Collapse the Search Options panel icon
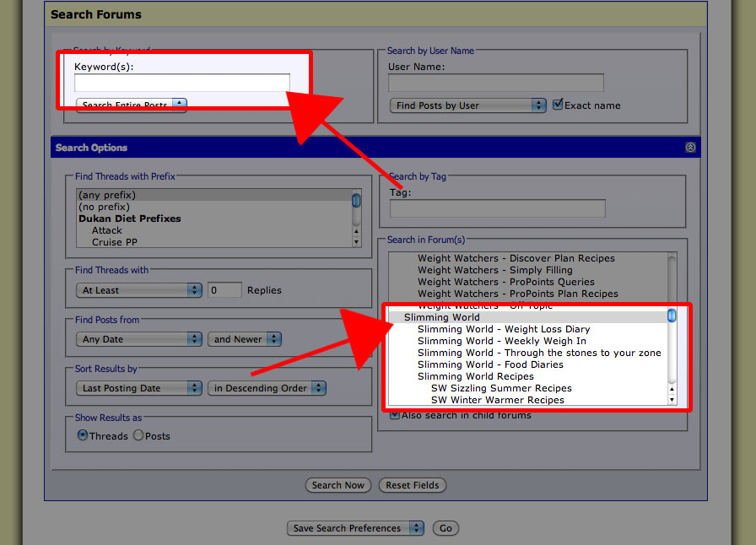This screenshot has width=756, height=545. click(x=690, y=148)
